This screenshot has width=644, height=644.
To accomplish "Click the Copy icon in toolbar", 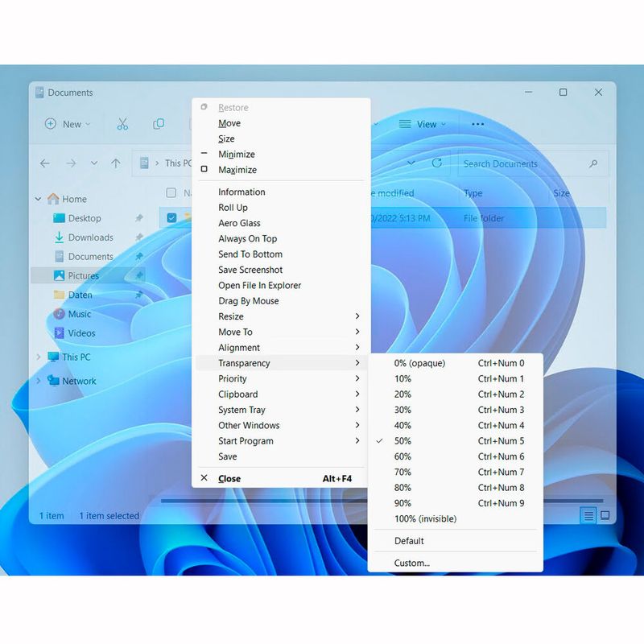I will 159,124.
